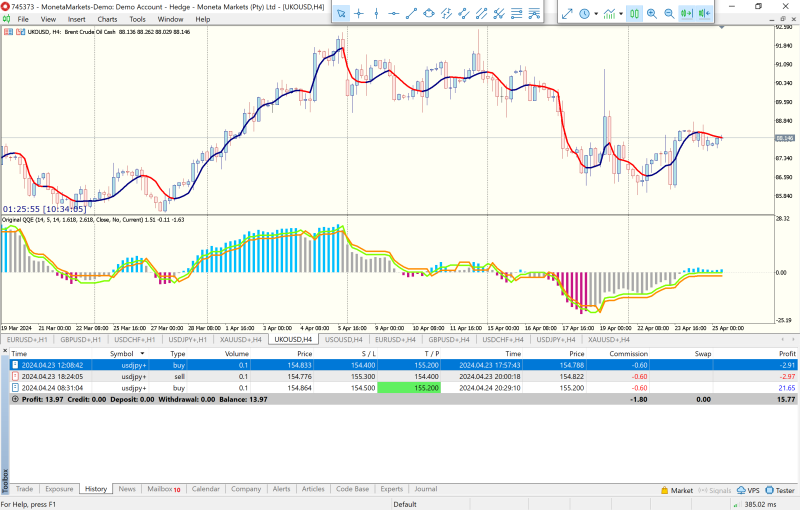The image size is (800, 510).
Task: Toggle the chart shift button
Action: (x=705, y=13)
